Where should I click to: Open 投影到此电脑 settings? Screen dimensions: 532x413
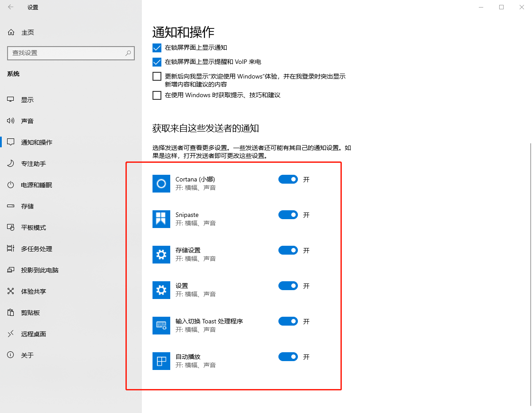pos(10,270)
